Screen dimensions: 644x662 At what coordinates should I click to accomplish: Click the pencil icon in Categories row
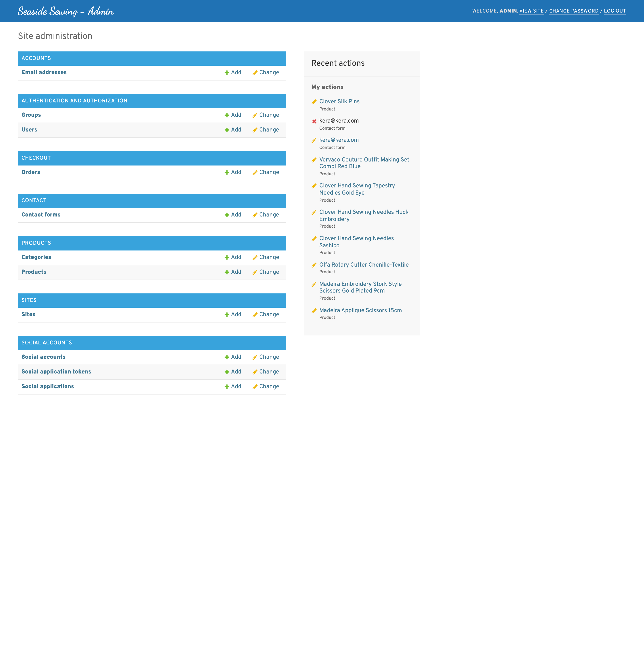(x=255, y=257)
